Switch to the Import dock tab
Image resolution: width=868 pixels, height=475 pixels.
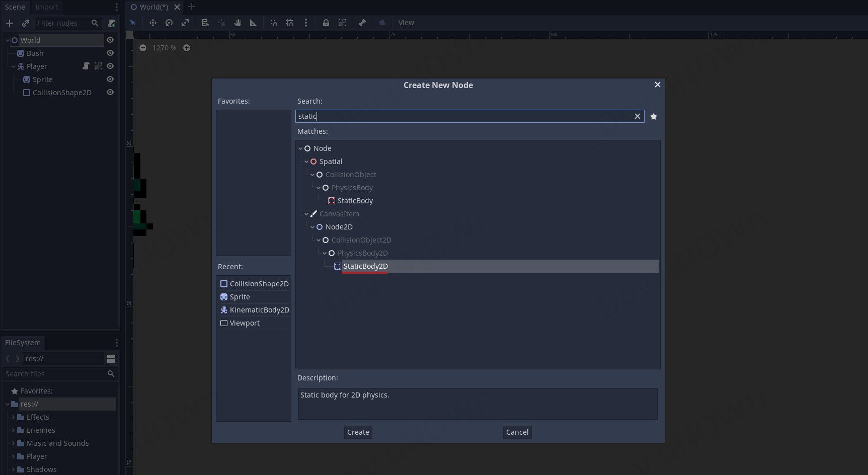click(47, 7)
